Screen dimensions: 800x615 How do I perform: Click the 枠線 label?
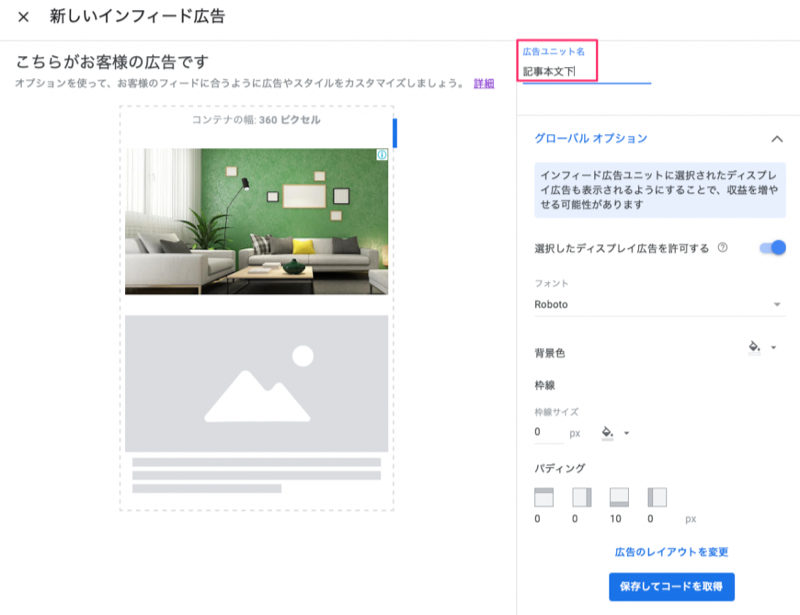[545, 385]
